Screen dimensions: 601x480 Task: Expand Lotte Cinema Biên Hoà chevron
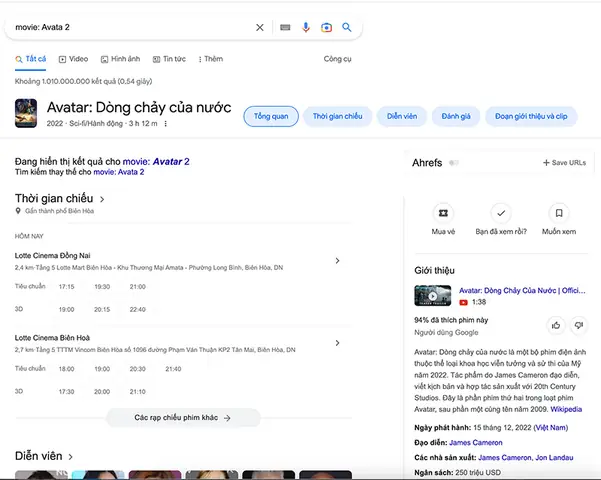point(337,343)
